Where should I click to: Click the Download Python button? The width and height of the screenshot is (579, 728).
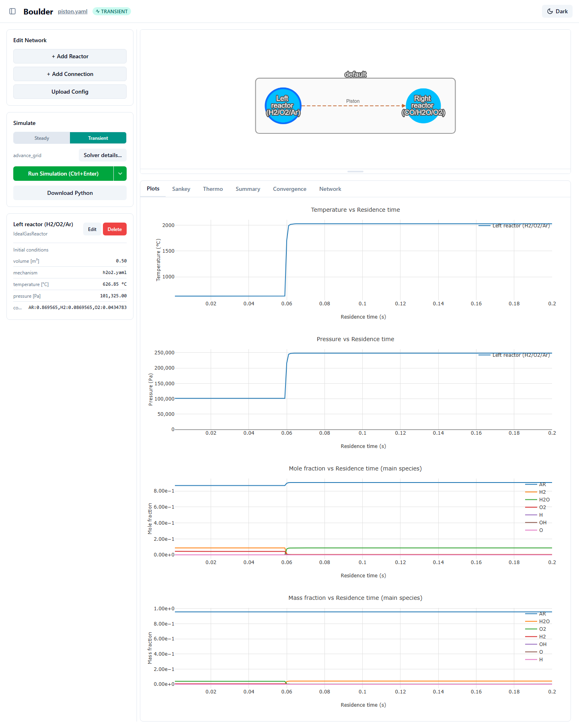70,193
